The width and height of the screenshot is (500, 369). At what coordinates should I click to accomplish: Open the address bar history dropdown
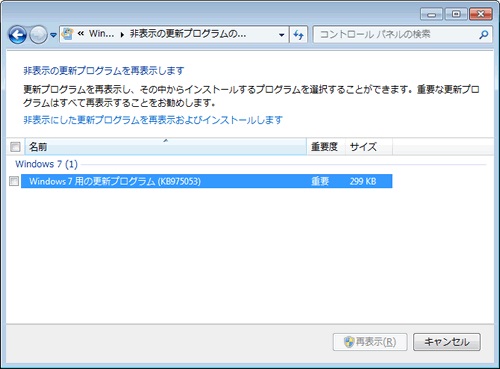(282, 35)
